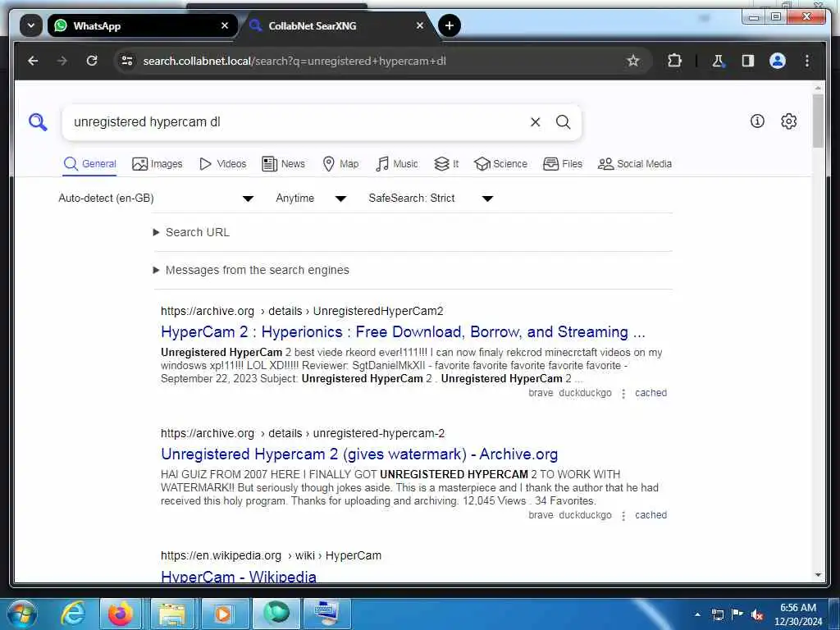Switch to Files category

[563, 164]
